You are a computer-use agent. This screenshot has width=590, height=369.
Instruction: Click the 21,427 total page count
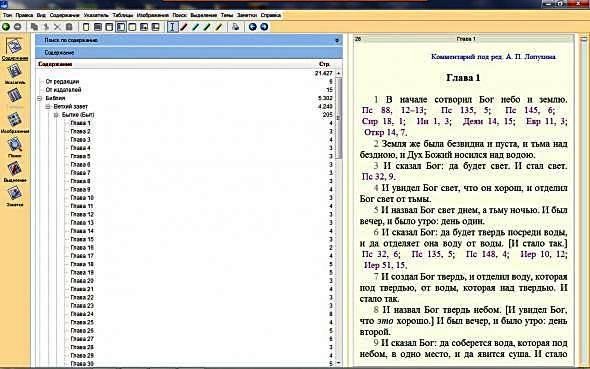point(324,73)
